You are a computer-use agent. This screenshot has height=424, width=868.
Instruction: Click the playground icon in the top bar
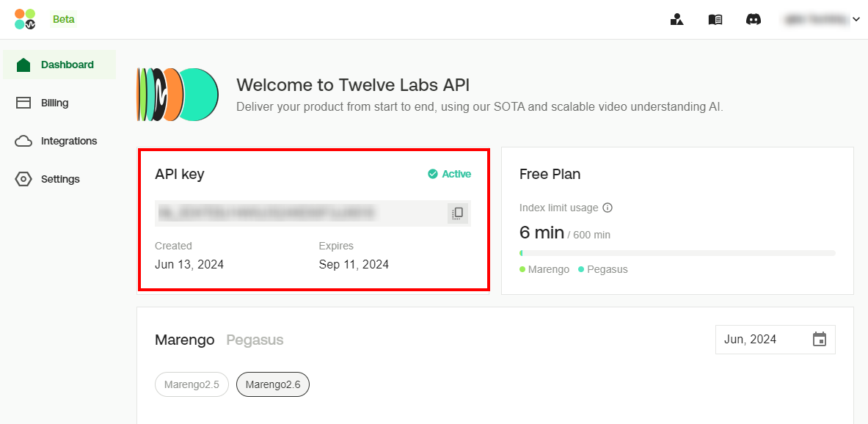(x=677, y=19)
